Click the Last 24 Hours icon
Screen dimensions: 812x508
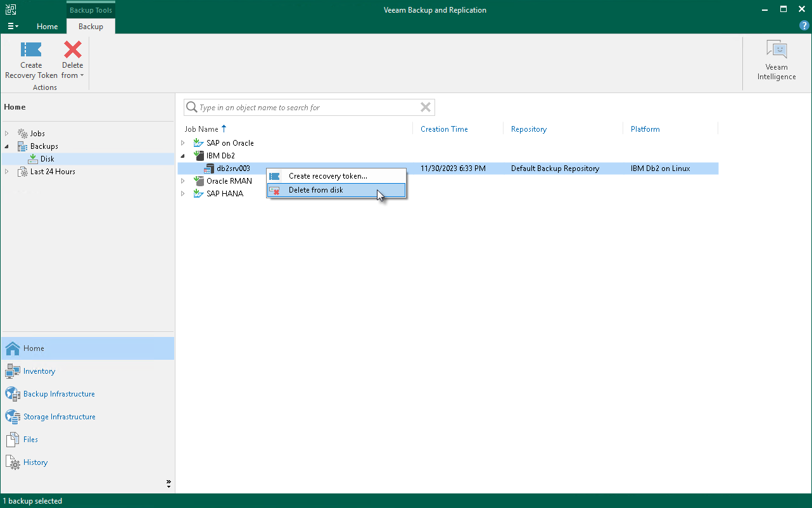[x=23, y=172]
